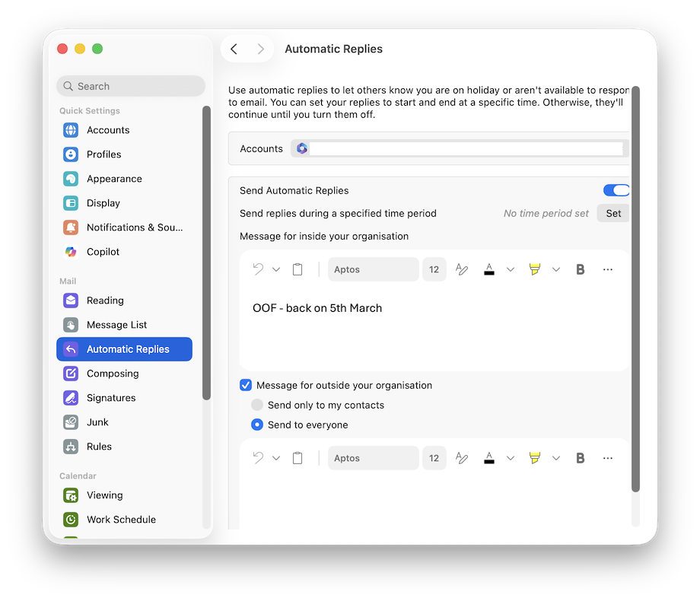Open Signatures settings in the sidebar
Screen dimensions: 700x601
coord(113,397)
